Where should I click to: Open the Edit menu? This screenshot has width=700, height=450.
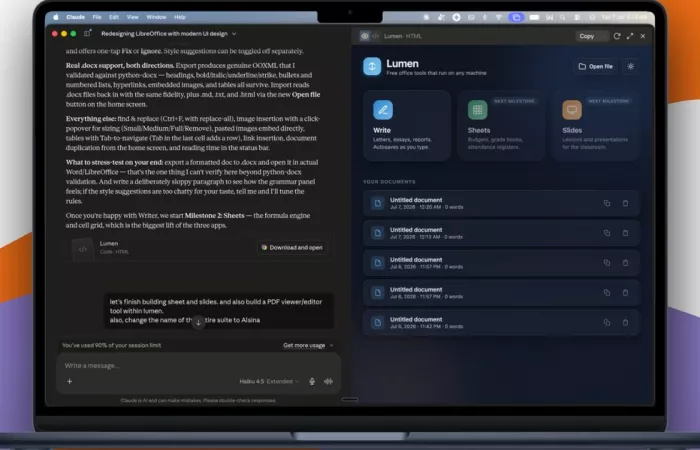coord(114,17)
